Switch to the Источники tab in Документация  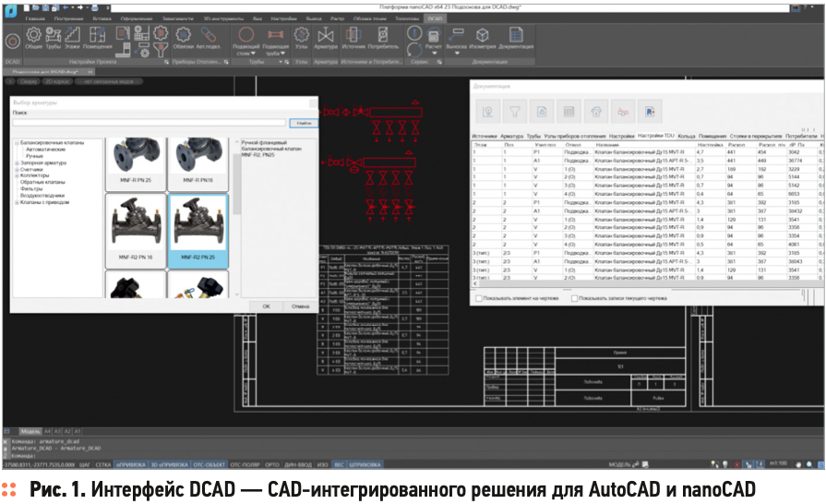point(485,137)
